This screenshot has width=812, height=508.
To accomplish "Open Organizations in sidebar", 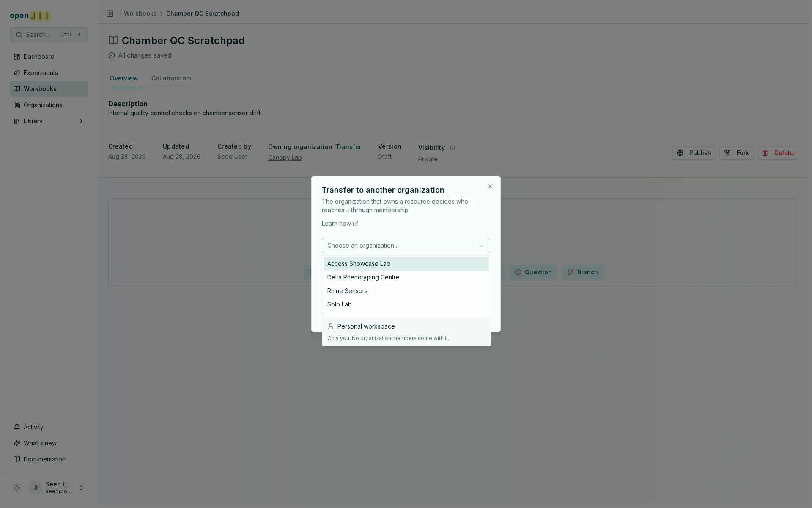I will coord(49,105).
